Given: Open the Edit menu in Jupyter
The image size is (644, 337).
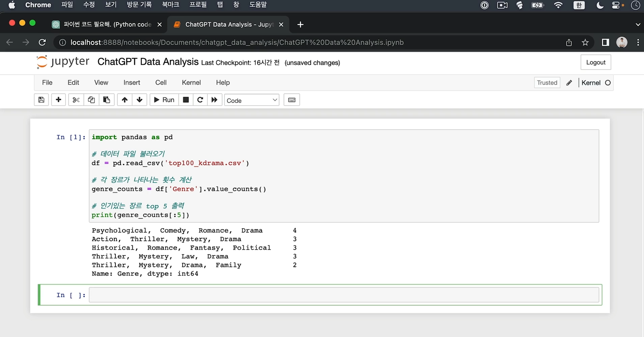Looking at the screenshot, I should [x=73, y=83].
